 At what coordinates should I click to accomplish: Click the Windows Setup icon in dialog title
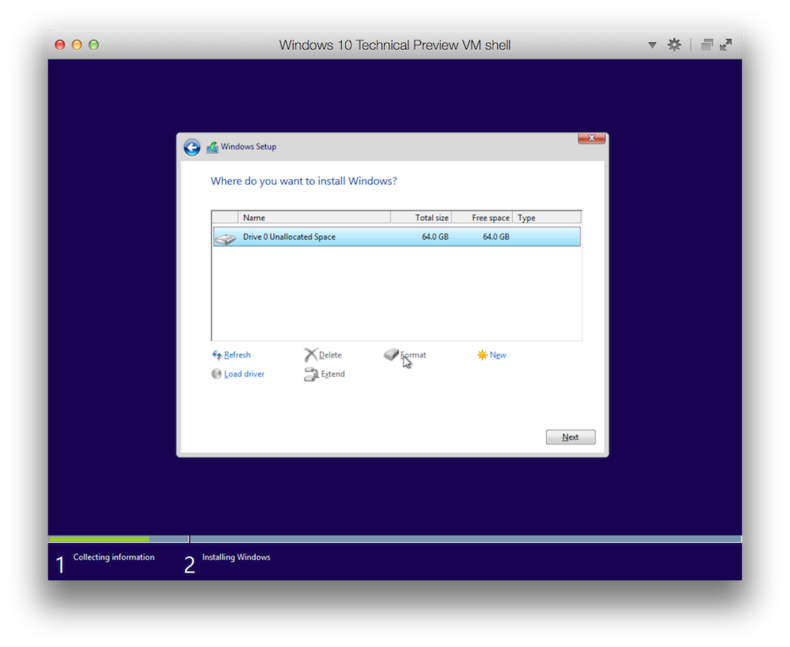pos(212,147)
